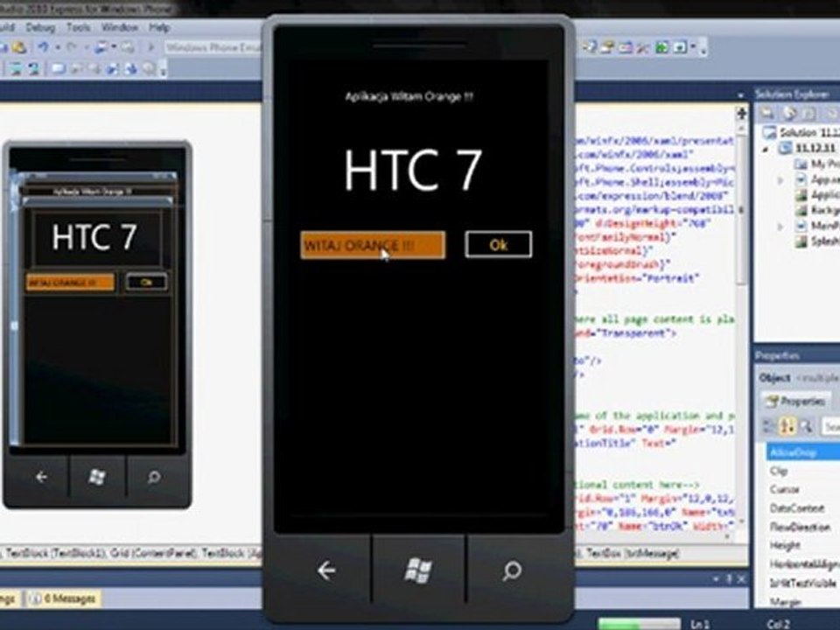Collapse the 11.12.11 project node
Screen dimensions: 840x630
point(766,149)
